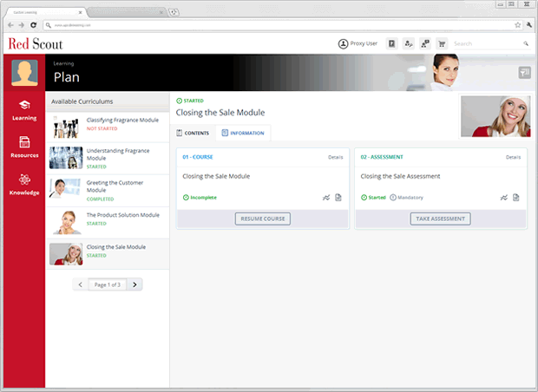538x392 pixels.
Task: Open the Knowledge section in sidebar
Action: pos(24,185)
